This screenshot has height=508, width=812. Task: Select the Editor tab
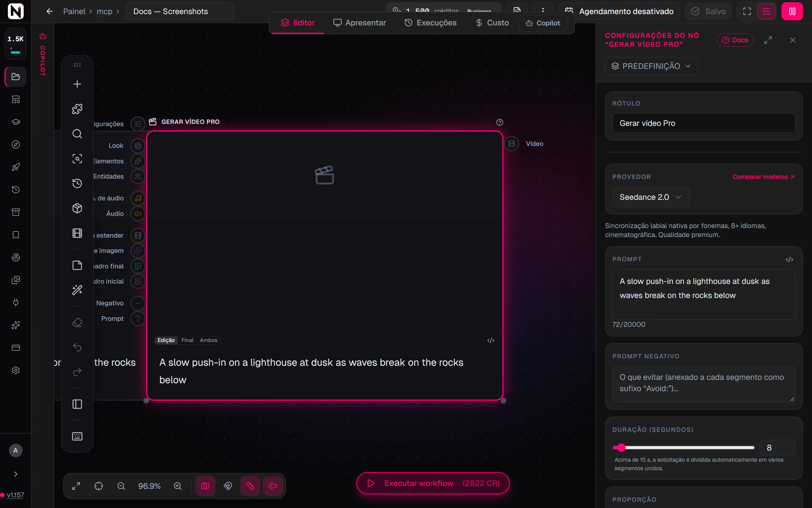pos(298,23)
